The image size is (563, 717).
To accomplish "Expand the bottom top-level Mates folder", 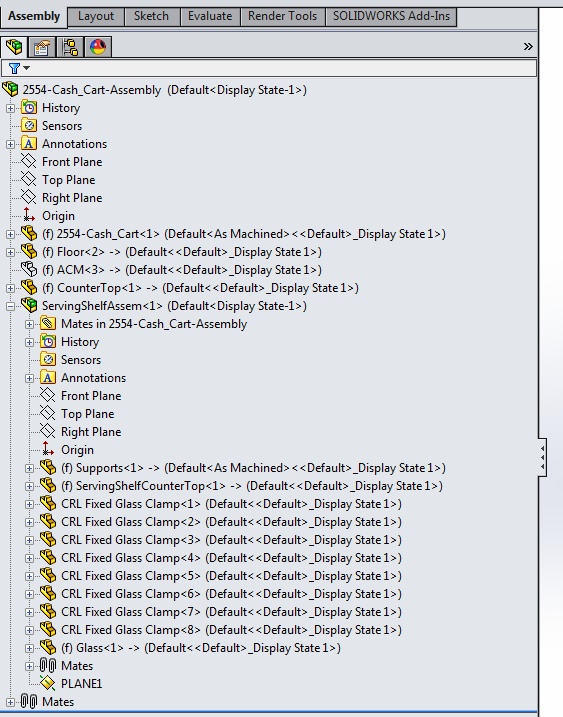I will 10,702.
